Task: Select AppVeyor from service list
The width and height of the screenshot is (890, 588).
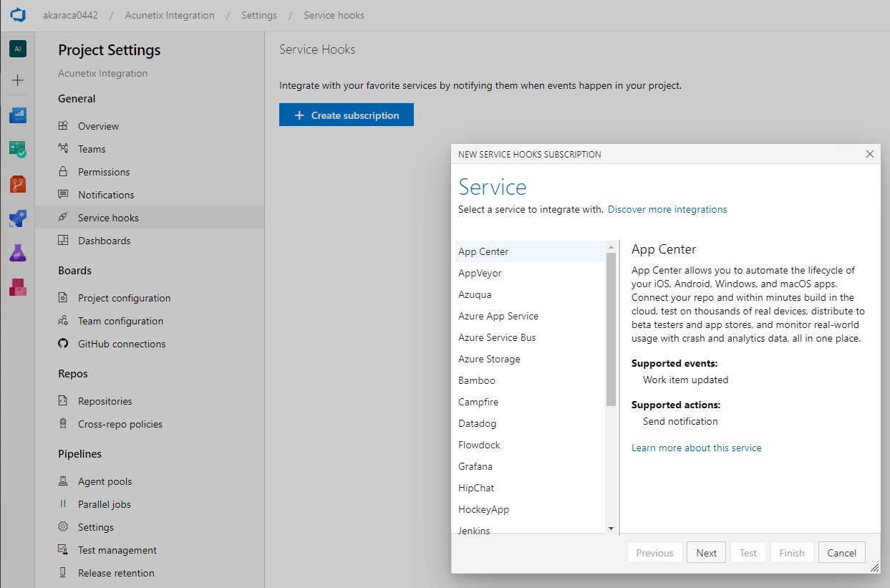Action: tap(531, 273)
